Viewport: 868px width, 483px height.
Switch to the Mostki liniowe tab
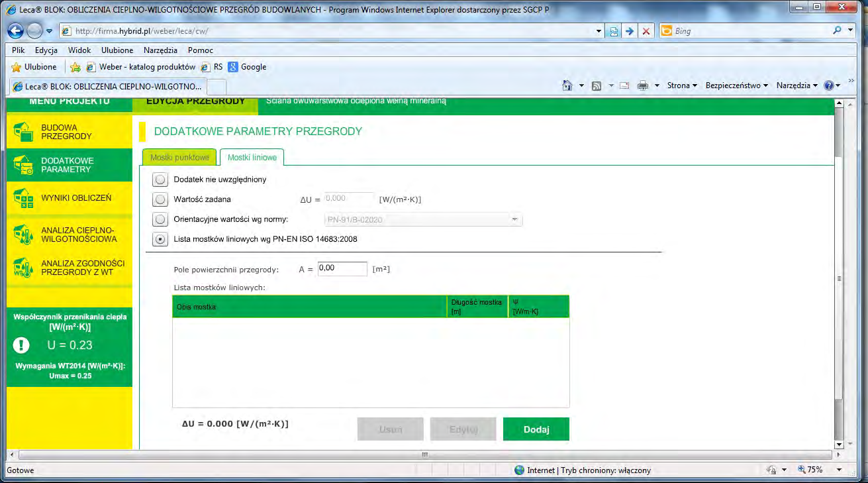tap(252, 157)
